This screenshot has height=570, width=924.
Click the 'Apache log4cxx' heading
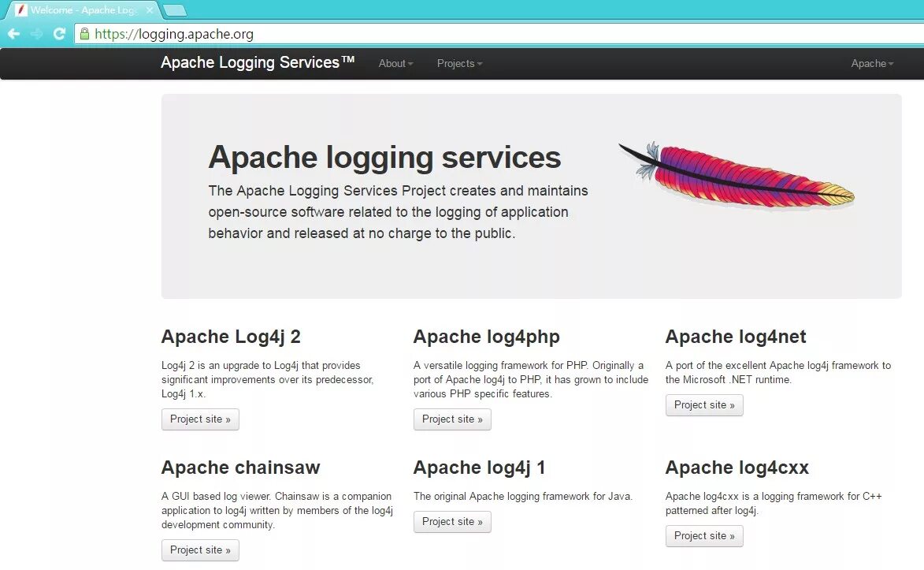pos(737,468)
